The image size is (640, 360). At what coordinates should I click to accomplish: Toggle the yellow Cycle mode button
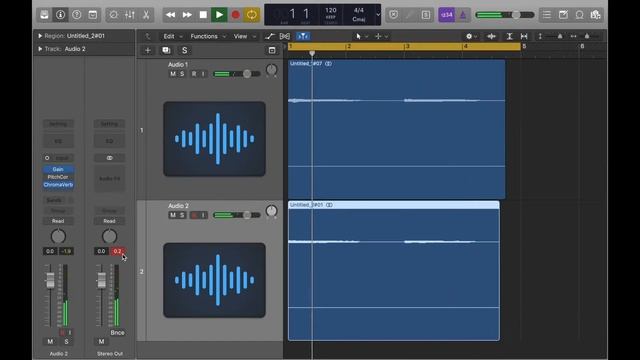coord(251,15)
